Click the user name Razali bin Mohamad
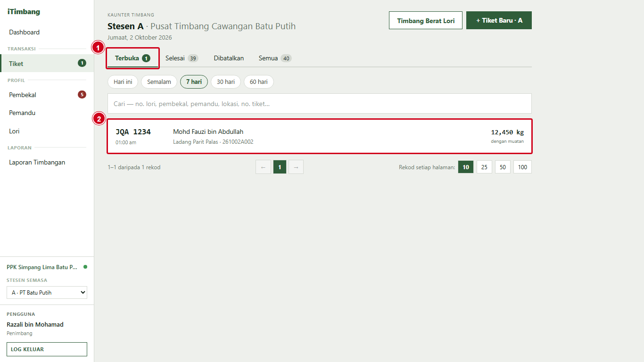Viewport: 644px width, 362px height. tap(35, 324)
